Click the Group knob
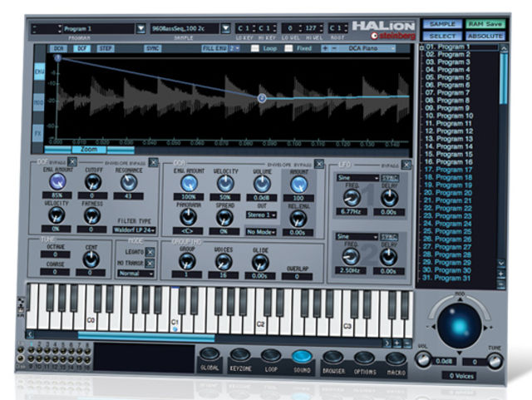Screen dimensions: 532x400 tap(186, 262)
